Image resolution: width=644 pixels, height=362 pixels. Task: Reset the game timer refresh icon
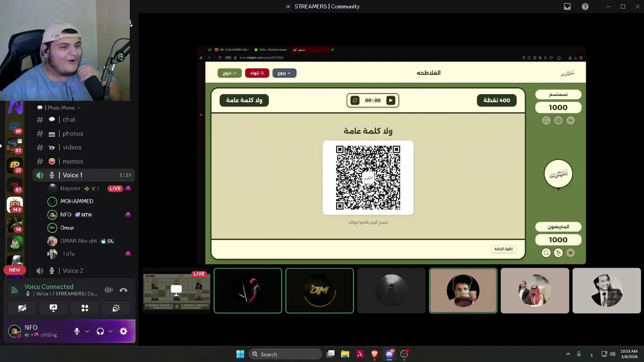[355, 101]
